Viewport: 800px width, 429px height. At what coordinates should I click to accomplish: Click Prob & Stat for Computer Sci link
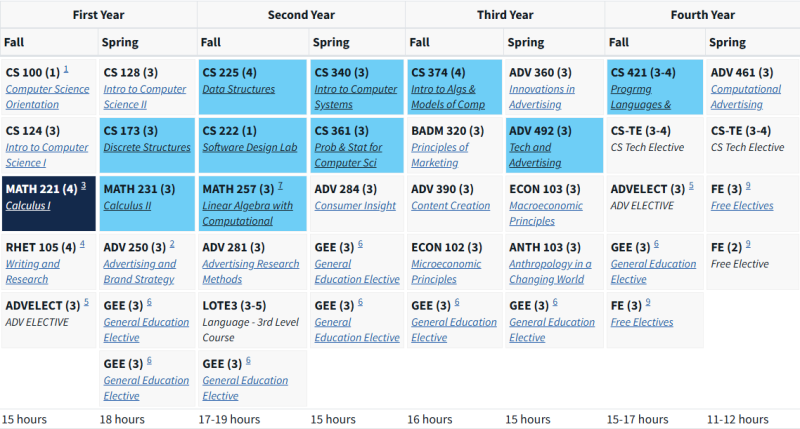[x=348, y=155]
